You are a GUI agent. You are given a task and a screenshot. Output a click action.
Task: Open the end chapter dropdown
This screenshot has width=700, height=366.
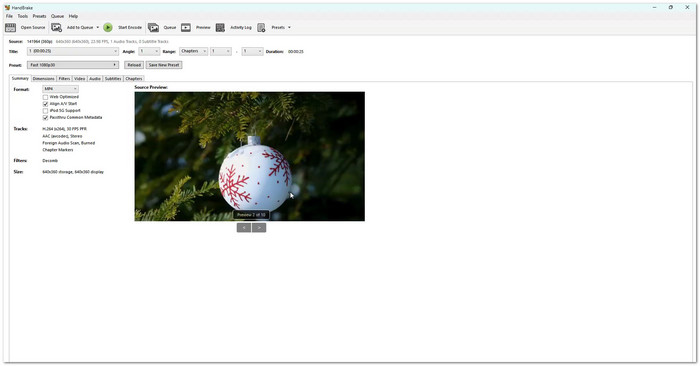pos(252,51)
